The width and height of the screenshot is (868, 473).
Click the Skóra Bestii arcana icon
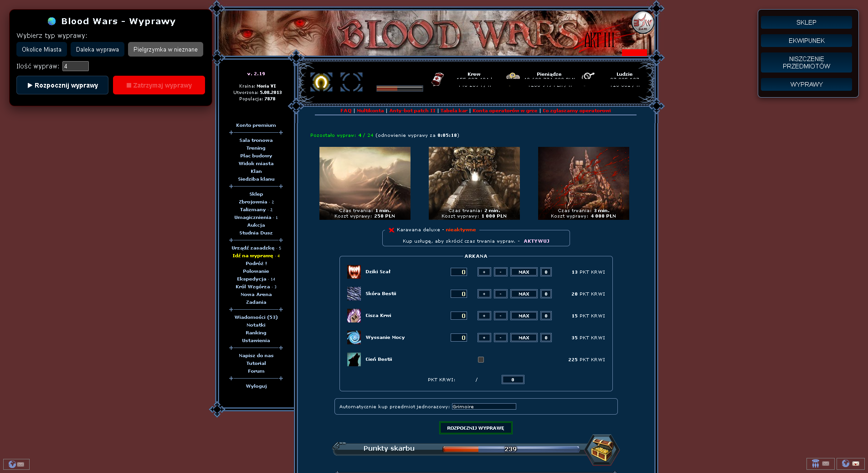coord(354,294)
